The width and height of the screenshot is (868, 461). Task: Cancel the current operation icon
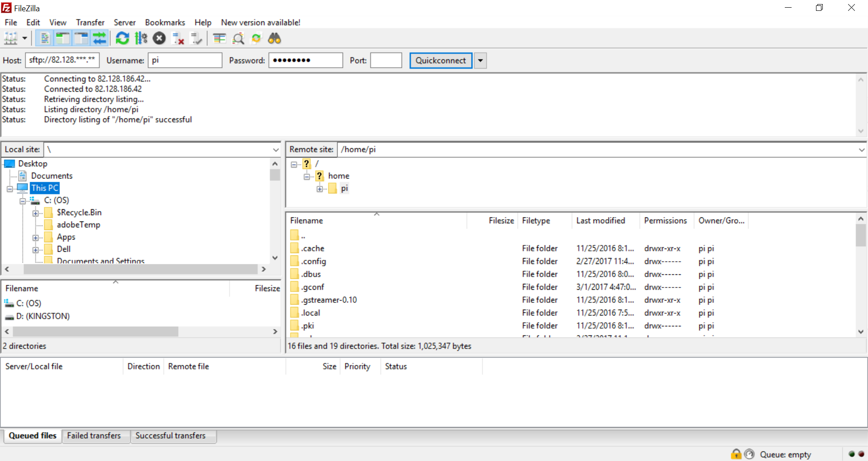coord(159,38)
